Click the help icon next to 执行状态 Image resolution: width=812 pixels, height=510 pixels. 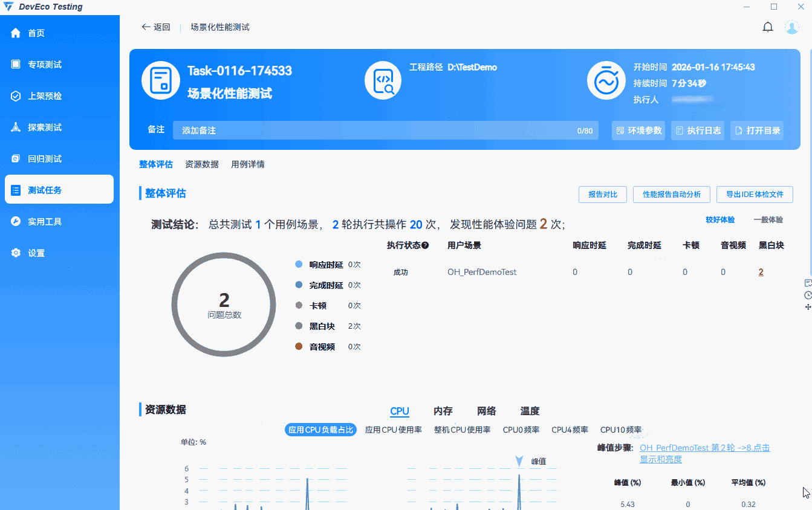(425, 245)
